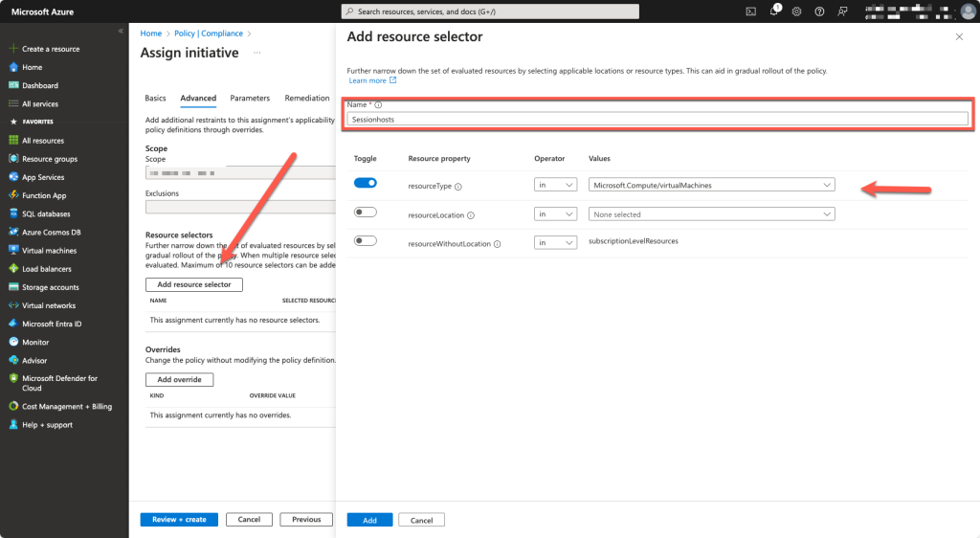
Task: Switch to the Basics tab
Action: coord(156,98)
